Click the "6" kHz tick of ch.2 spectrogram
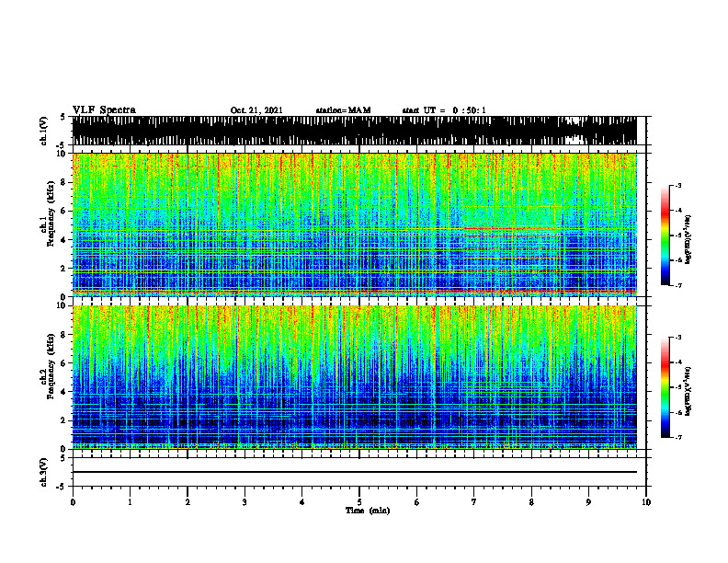728x563 pixels. coord(63,363)
